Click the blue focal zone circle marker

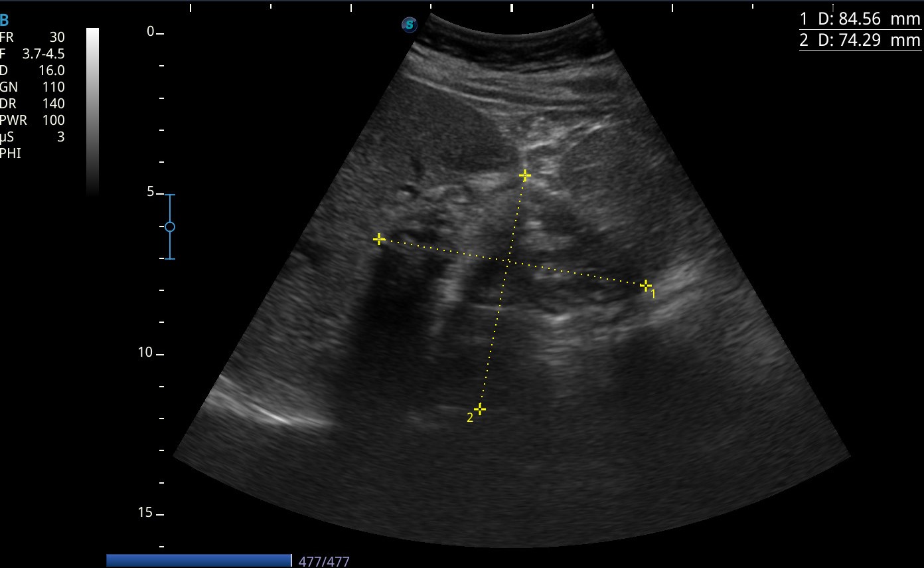point(170,227)
